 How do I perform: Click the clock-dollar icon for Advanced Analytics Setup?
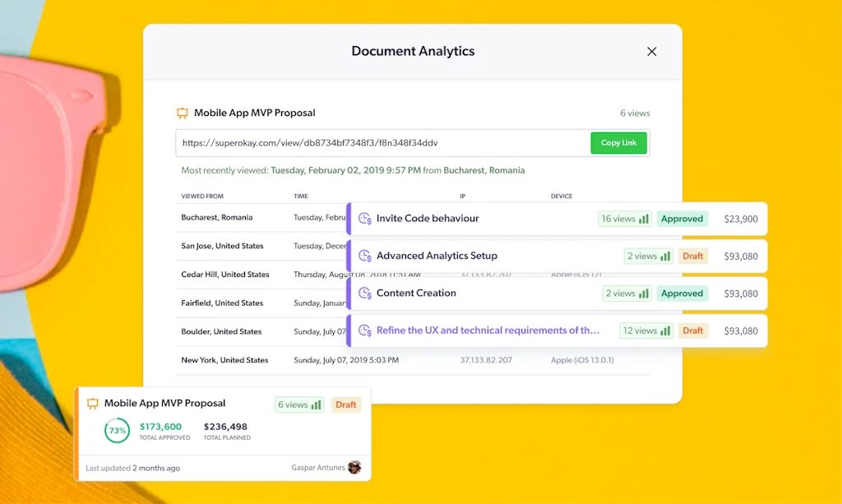click(364, 256)
